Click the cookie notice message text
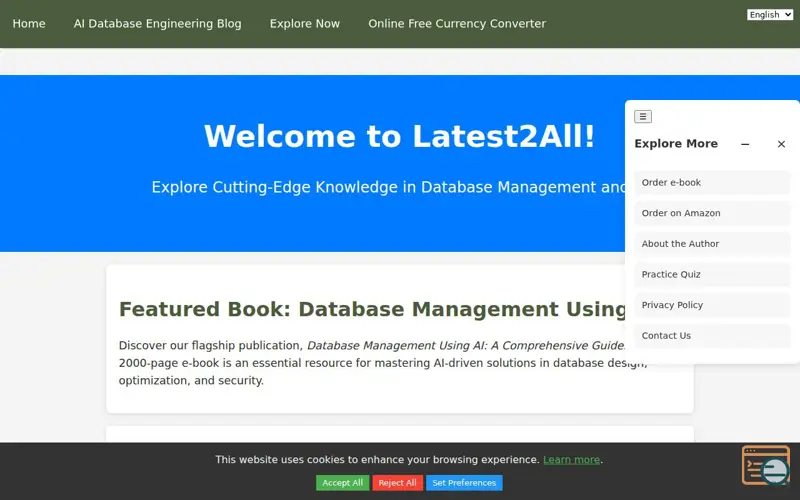Viewport: 800px width, 500px height. (377, 460)
